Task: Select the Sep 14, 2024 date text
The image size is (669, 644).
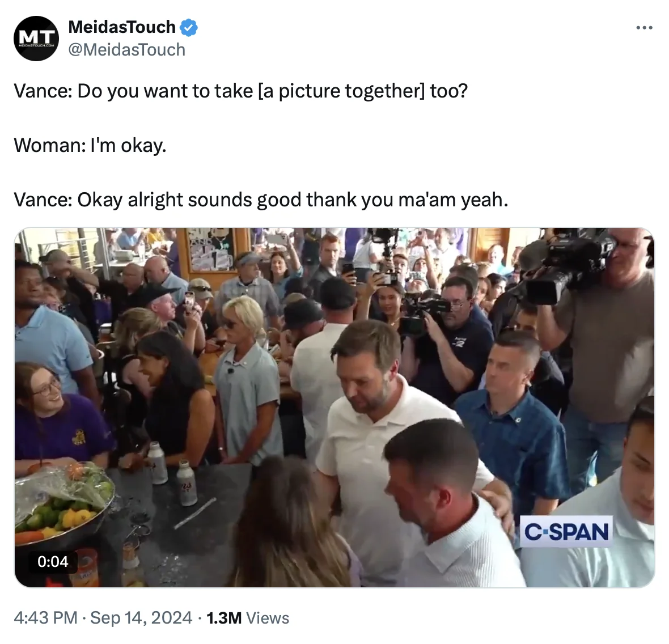Action: 141,617
